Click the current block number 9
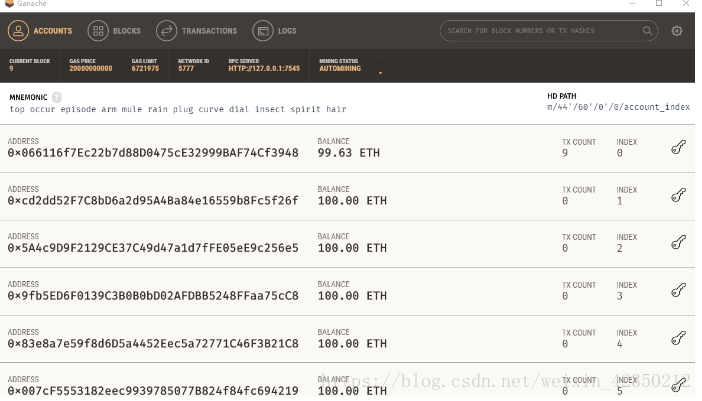The image size is (702, 401). coord(11,68)
